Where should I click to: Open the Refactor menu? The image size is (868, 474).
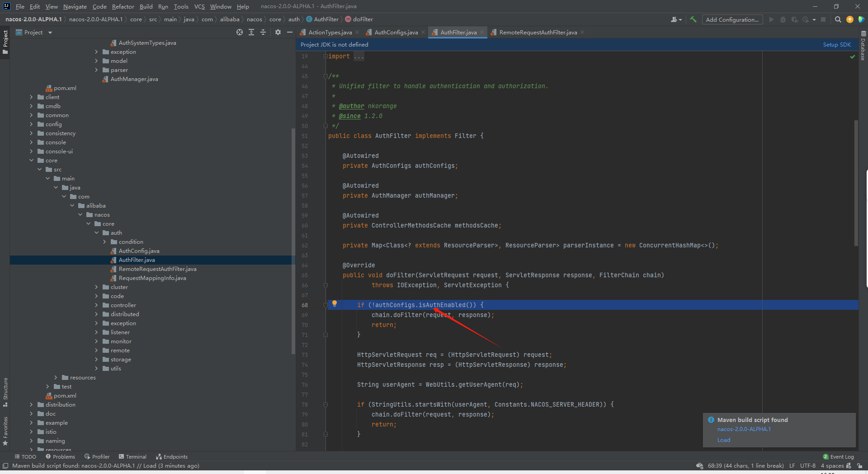point(123,6)
